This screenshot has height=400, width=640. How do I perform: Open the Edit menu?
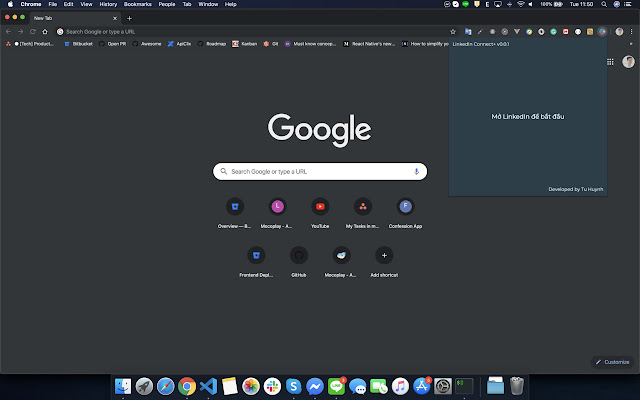click(69, 4)
